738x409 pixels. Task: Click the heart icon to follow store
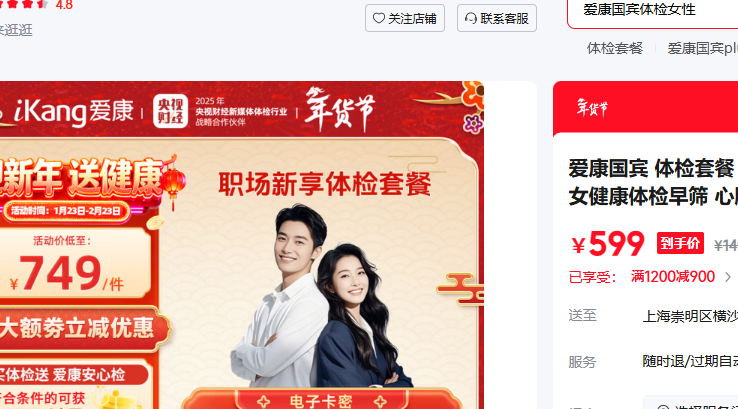[378, 18]
